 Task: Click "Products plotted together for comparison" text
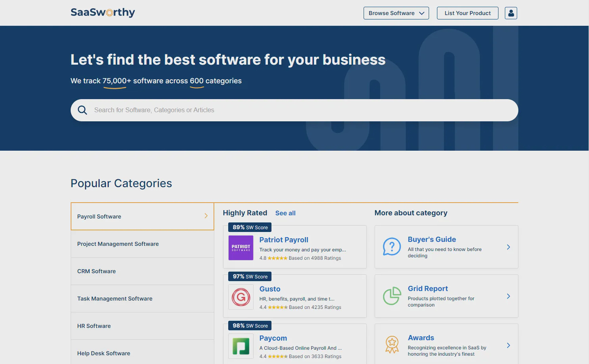pos(441,301)
